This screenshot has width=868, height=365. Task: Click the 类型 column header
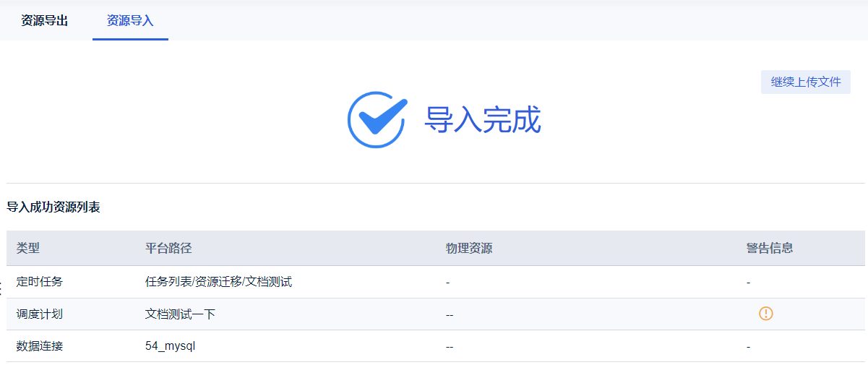click(x=28, y=248)
